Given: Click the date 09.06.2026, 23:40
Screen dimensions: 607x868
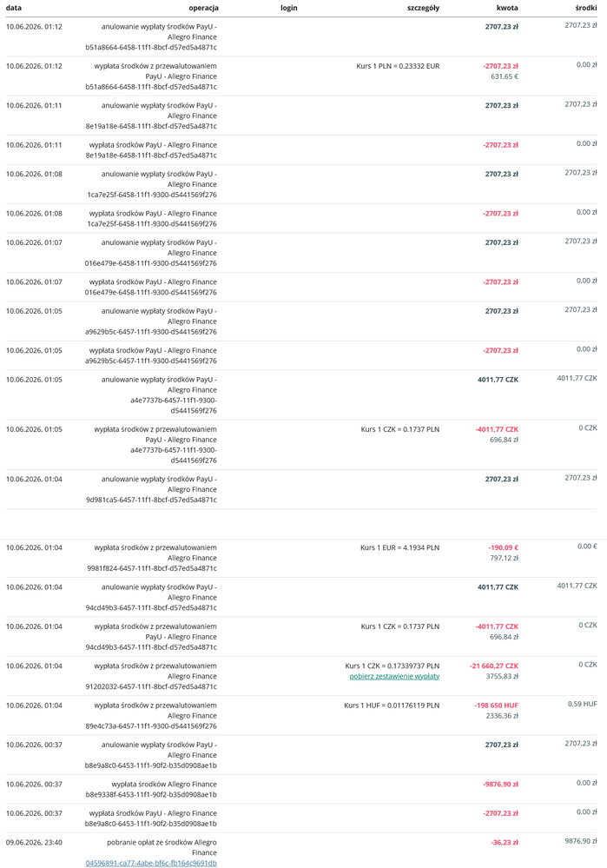Looking at the screenshot, I should click(35, 843).
